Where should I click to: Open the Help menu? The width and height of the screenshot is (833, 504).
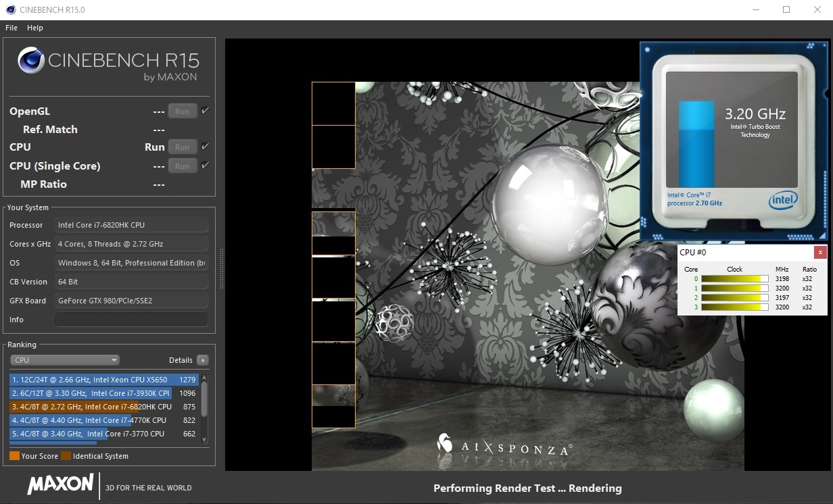click(x=35, y=28)
